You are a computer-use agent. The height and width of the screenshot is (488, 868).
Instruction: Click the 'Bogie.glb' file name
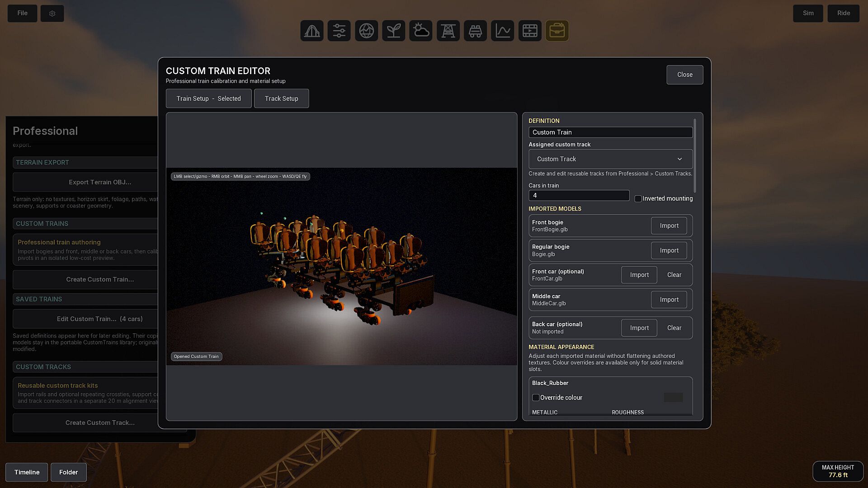point(543,254)
